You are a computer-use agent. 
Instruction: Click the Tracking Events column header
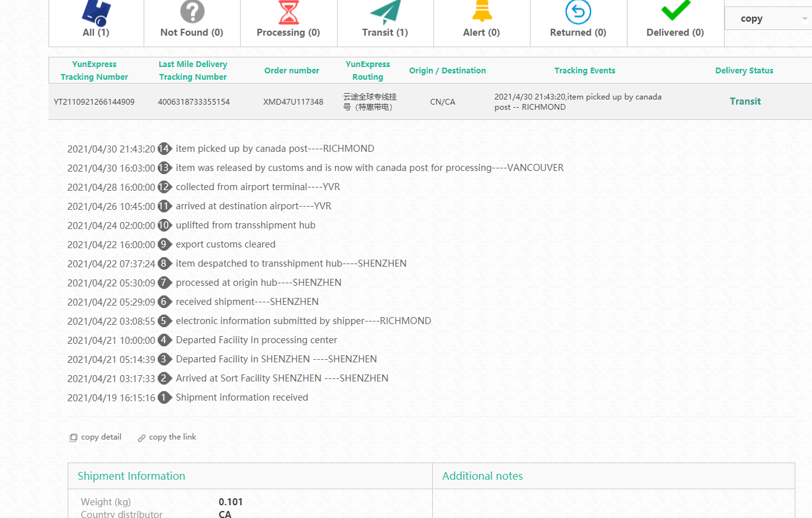coord(584,71)
